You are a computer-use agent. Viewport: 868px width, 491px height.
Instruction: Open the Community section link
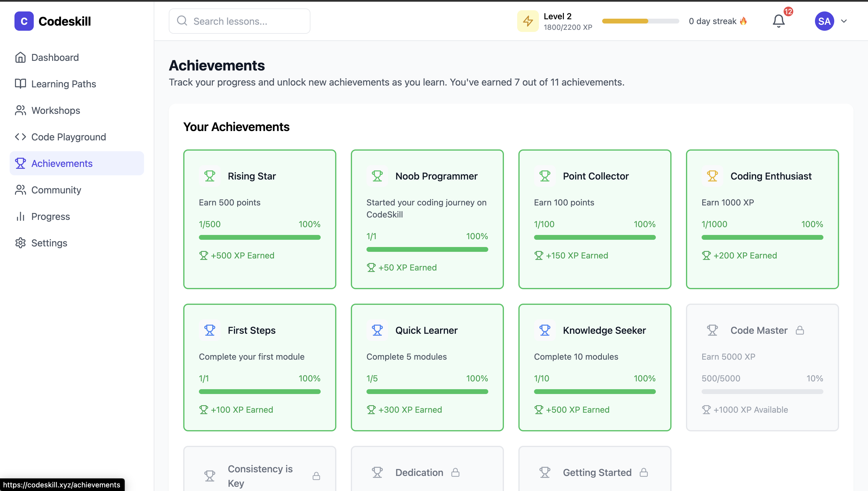coord(56,190)
